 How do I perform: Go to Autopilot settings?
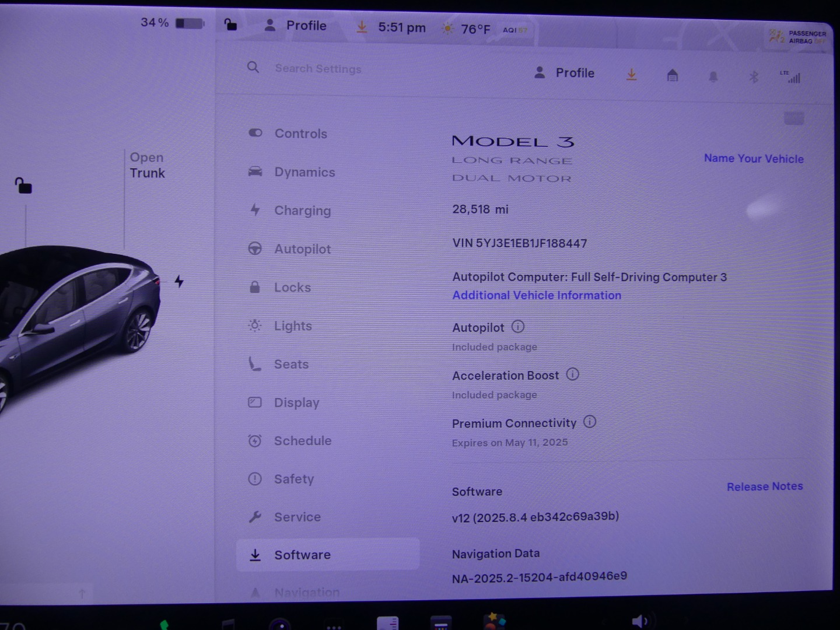coord(302,249)
